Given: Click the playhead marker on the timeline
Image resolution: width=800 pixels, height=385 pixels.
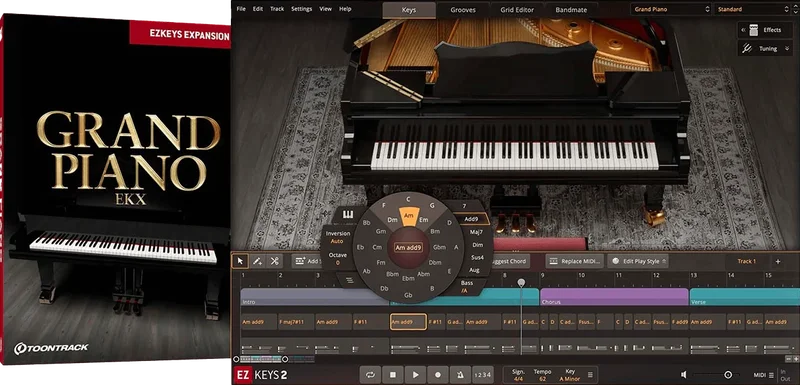Looking at the screenshot, I should point(521,282).
